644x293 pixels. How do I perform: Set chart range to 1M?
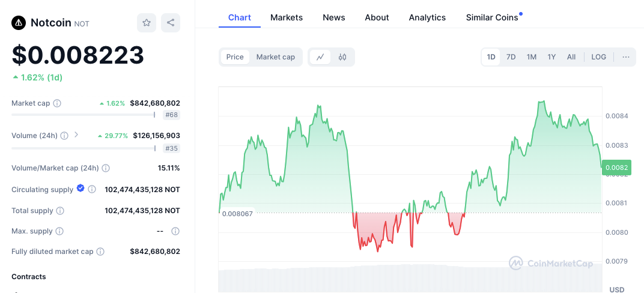click(532, 57)
